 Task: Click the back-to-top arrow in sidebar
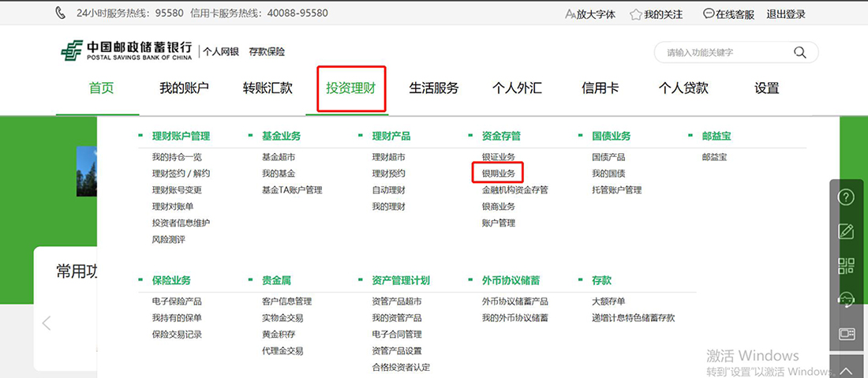tap(846, 369)
